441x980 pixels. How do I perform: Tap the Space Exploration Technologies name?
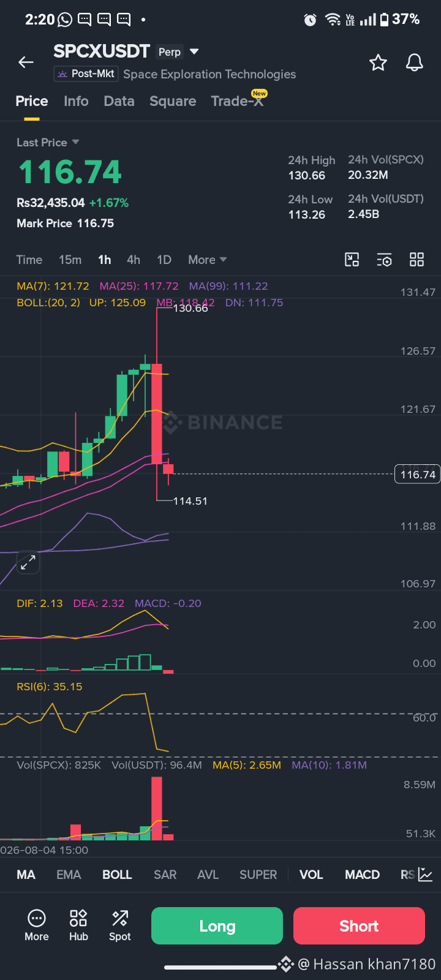209,74
